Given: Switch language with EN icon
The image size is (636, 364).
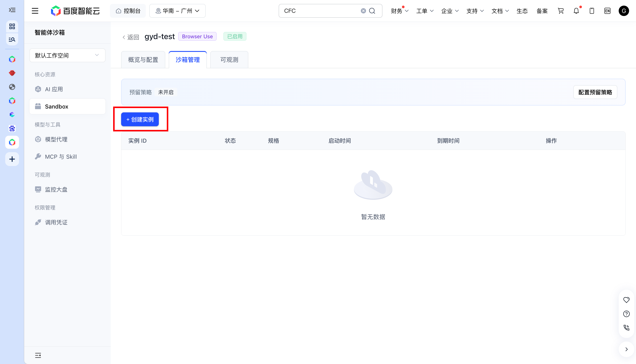Looking at the screenshot, I should 607,11.
